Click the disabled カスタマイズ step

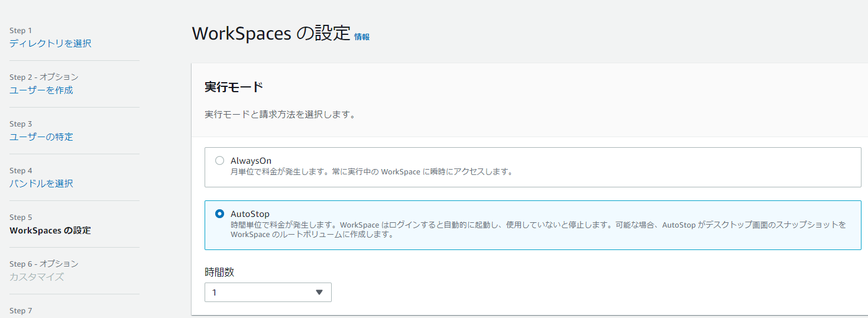click(x=37, y=277)
